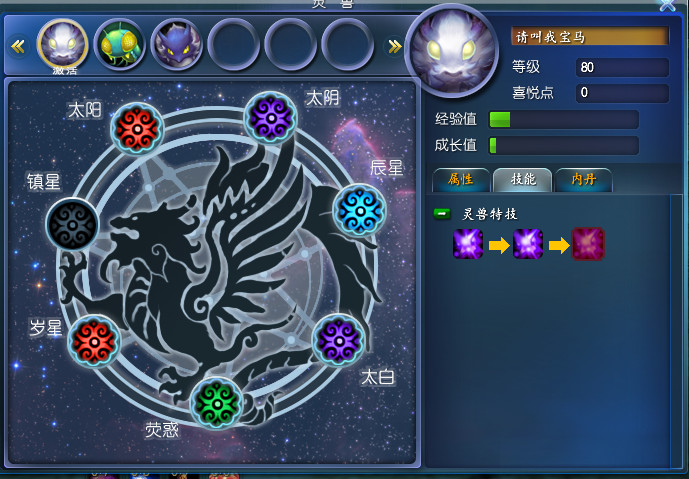
Task: Click the red 岁星 orb
Action: click(x=94, y=341)
